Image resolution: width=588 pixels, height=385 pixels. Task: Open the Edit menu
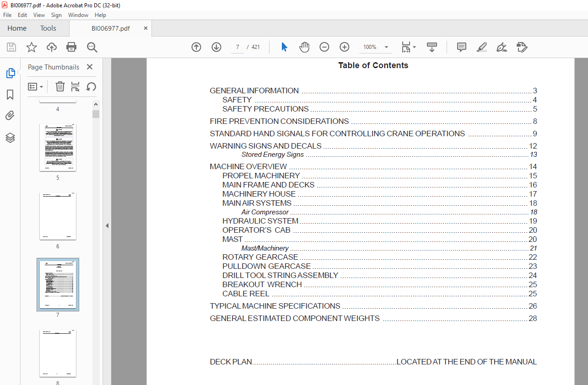point(22,15)
